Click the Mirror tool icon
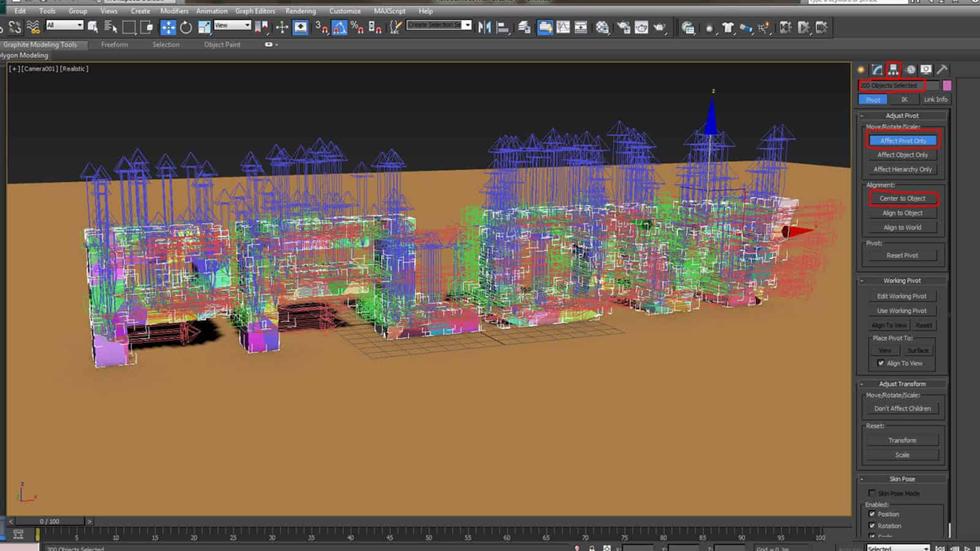The width and height of the screenshot is (980, 551). coord(484,28)
